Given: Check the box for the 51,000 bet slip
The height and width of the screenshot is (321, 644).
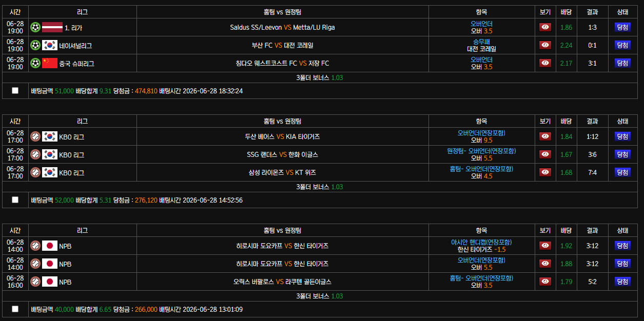Looking at the screenshot, I should coord(15,91).
